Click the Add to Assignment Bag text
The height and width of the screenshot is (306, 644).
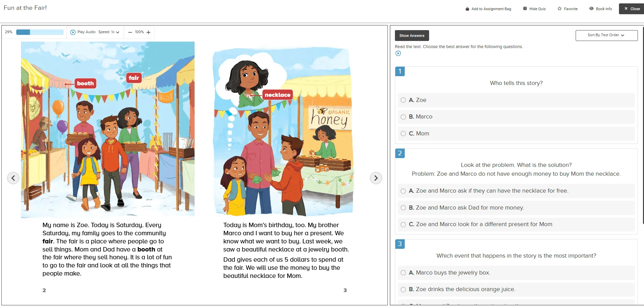click(x=491, y=9)
